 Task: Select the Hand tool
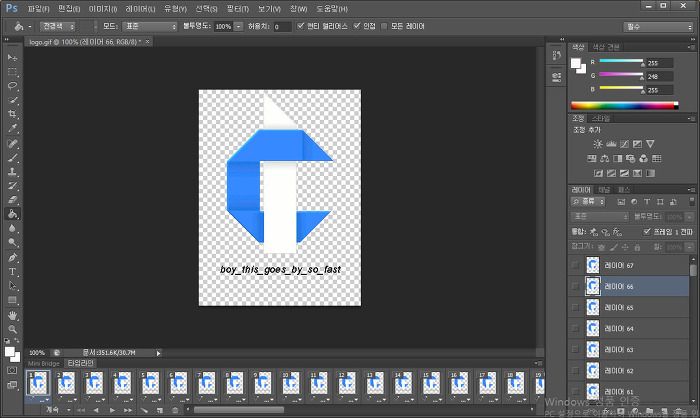tap(12, 316)
